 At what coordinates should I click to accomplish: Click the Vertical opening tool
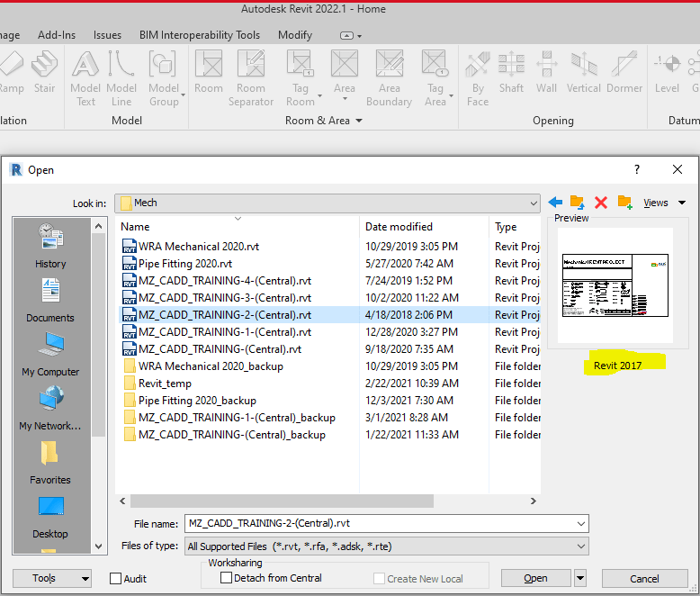pos(583,73)
